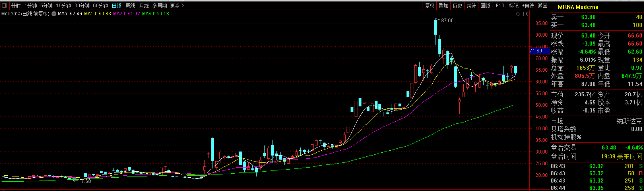Viewport: 644px width, 191px height.
Task: Click the 振幅 6.01% value
Action: point(588,60)
